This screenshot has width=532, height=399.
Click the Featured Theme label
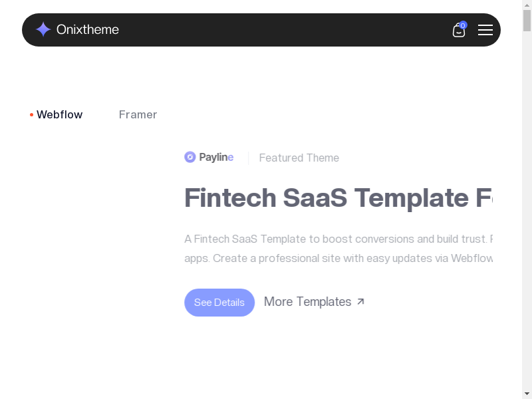(299, 158)
